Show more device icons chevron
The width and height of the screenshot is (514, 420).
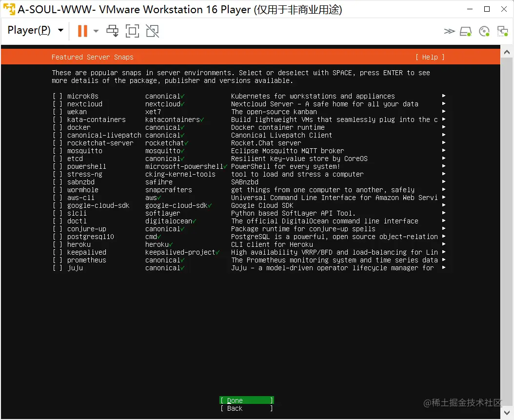pos(449,32)
